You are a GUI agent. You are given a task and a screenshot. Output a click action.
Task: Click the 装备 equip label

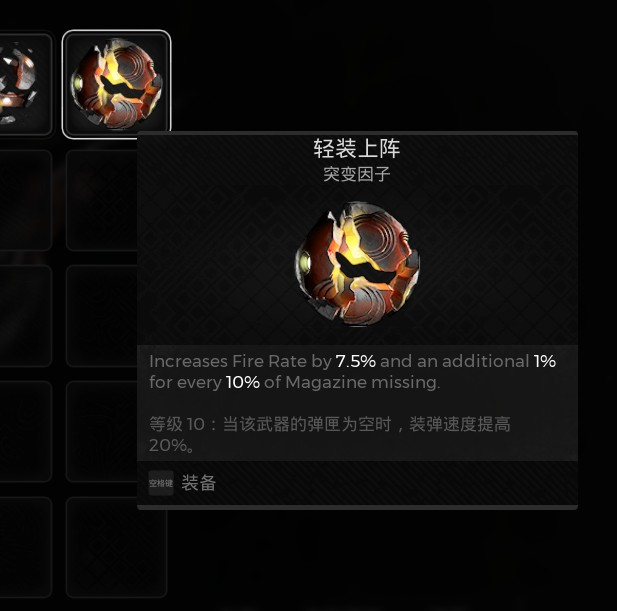pyautogui.click(x=199, y=483)
